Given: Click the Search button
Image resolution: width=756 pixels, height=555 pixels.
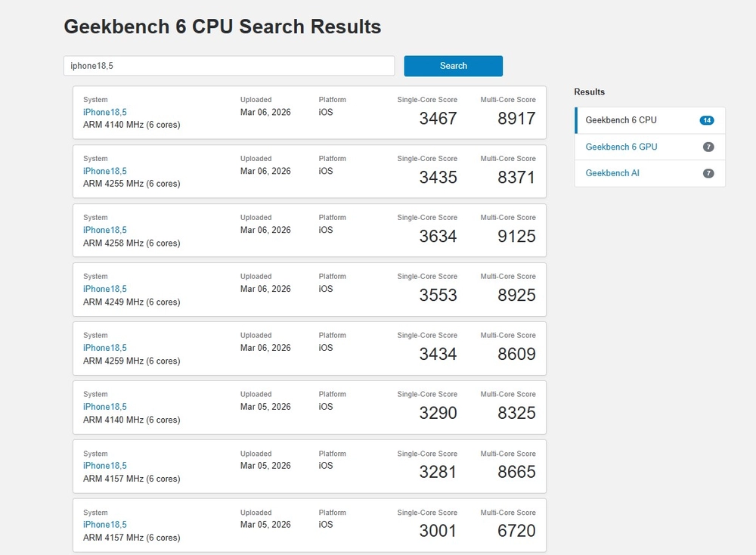Looking at the screenshot, I should click(x=453, y=66).
